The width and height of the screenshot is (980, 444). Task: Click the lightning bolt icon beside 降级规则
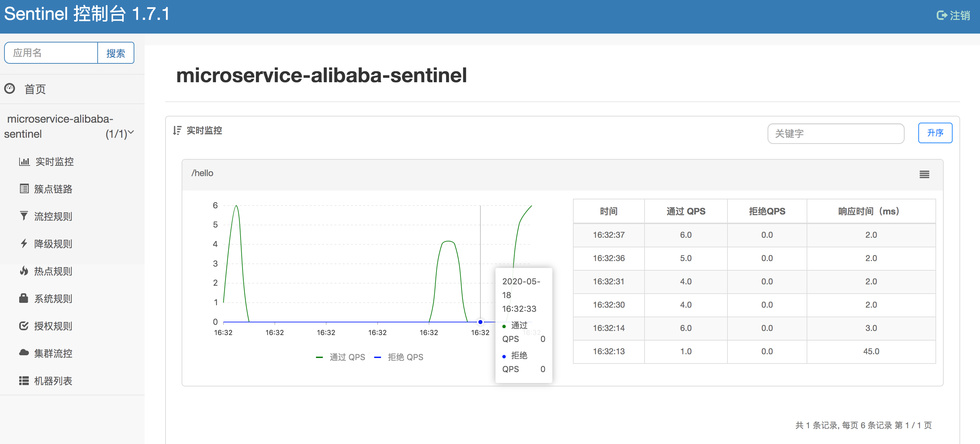(24, 244)
